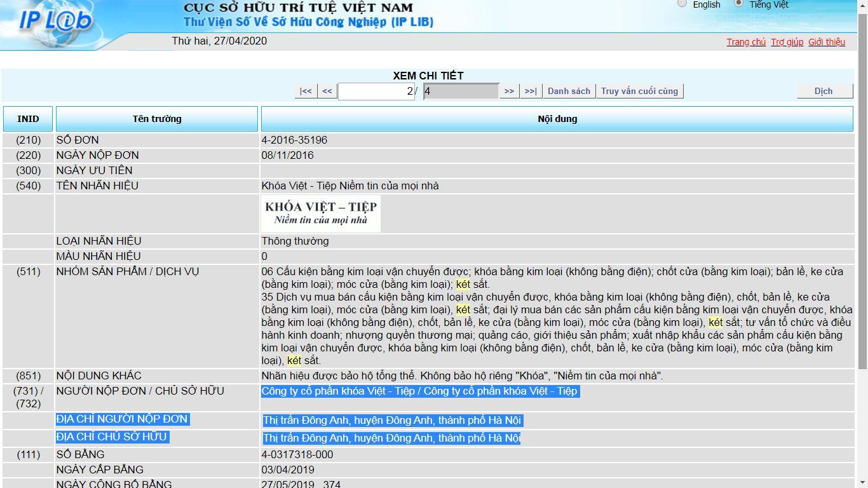Click the Tên trường column header
Viewport: 868px width, 488px height.
click(x=157, y=119)
